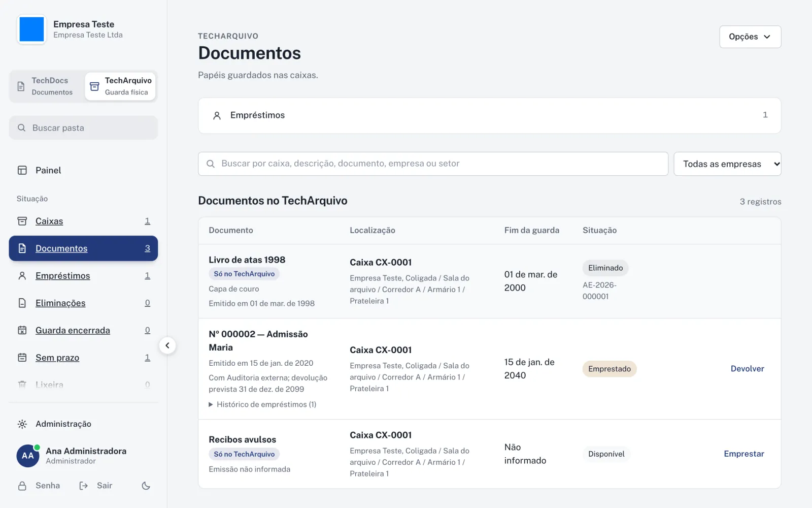Click the Livro de atas 1998 title
Viewport: 812px width, 508px height.
coord(247,260)
